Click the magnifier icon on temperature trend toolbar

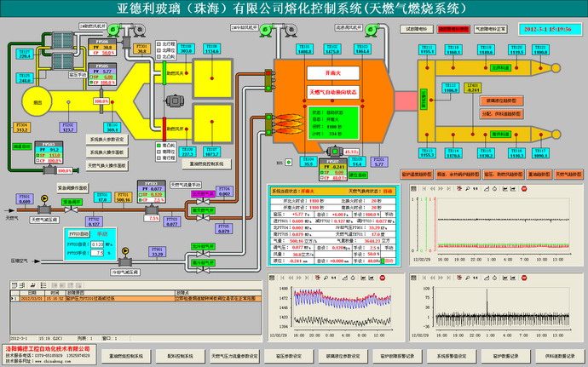[x=326, y=278]
